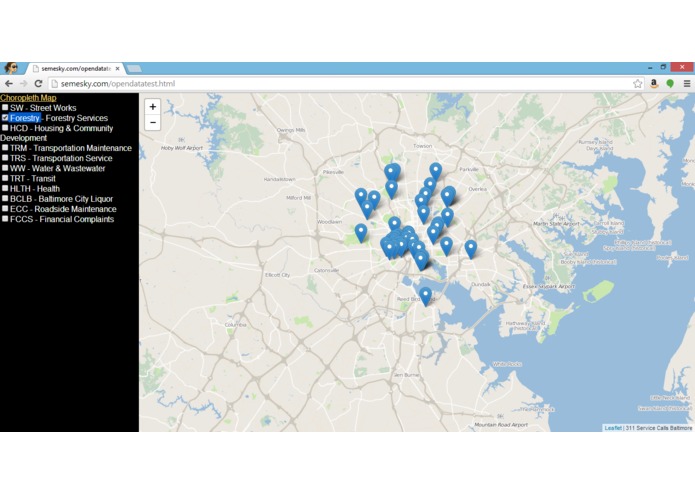Click the White Rocks map label
The height and width of the screenshot is (494, 695).
coord(507,364)
